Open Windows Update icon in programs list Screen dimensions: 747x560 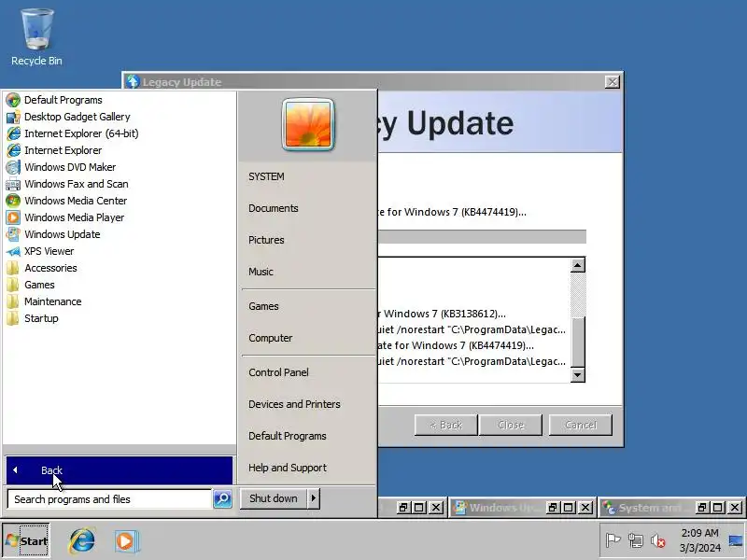(x=13, y=234)
